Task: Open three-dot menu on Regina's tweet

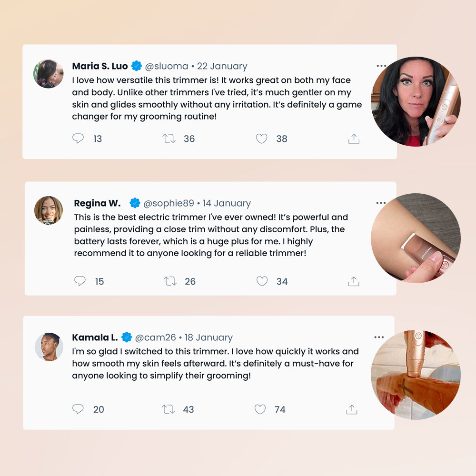Action: coord(381,203)
